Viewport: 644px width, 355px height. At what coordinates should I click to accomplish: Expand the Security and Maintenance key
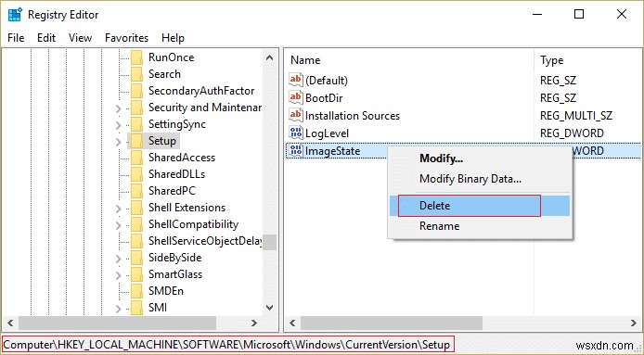tap(118, 108)
